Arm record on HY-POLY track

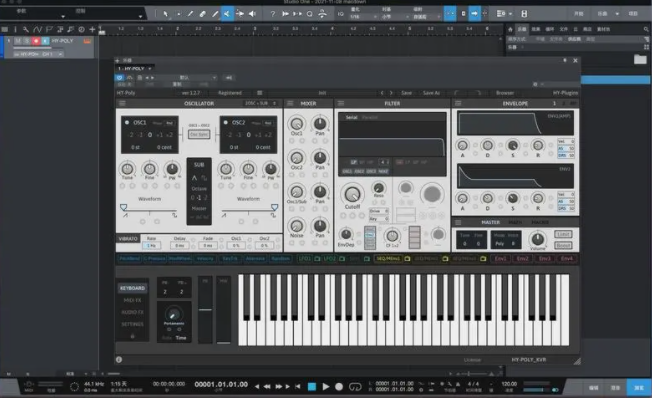tap(36, 41)
